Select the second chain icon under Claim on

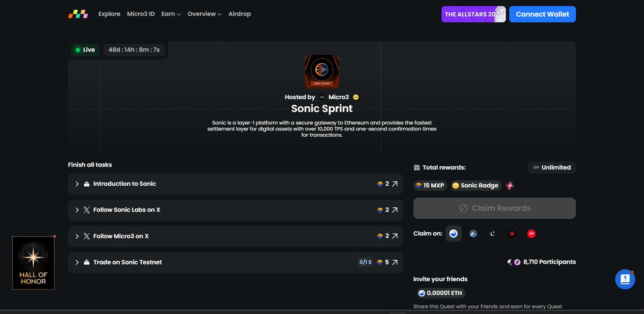[473, 234]
